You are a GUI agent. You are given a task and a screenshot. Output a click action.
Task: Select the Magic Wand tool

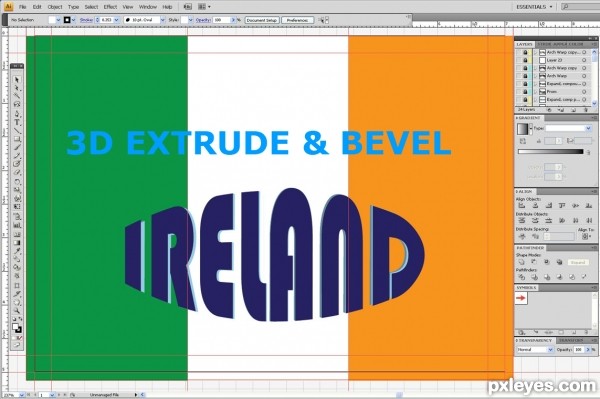17,96
